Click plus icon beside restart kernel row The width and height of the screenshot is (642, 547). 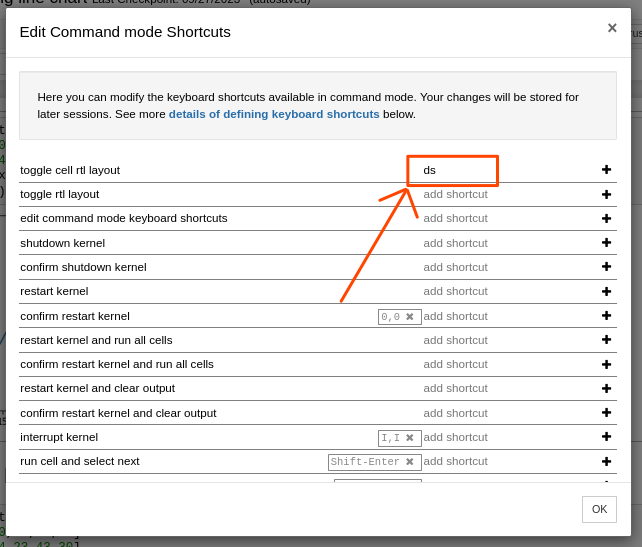point(606,291)
